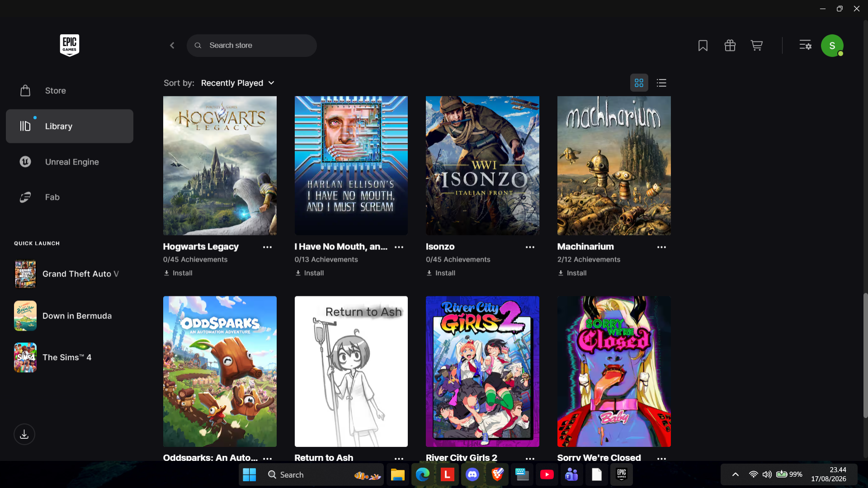Open the Return to Ash cover art
868x488 pixels.
[x=351, y=371]
